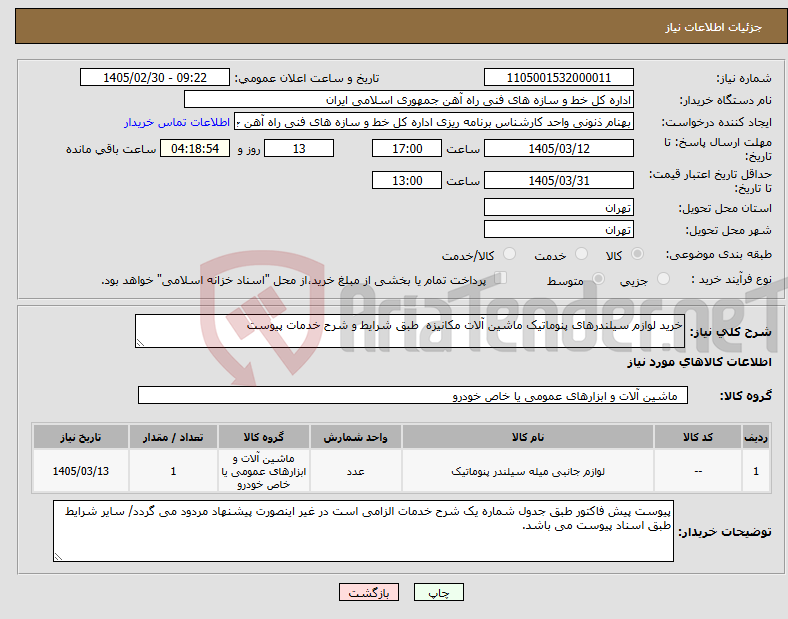Choose the جزیی purchase type radio

pyautogui.click(x=663, y=278)
